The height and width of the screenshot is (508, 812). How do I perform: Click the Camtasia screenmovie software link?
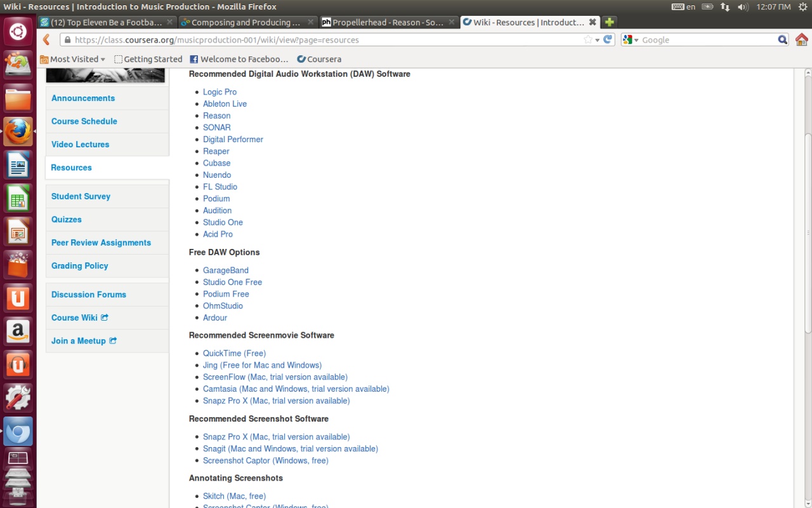[x=296, y=389]
